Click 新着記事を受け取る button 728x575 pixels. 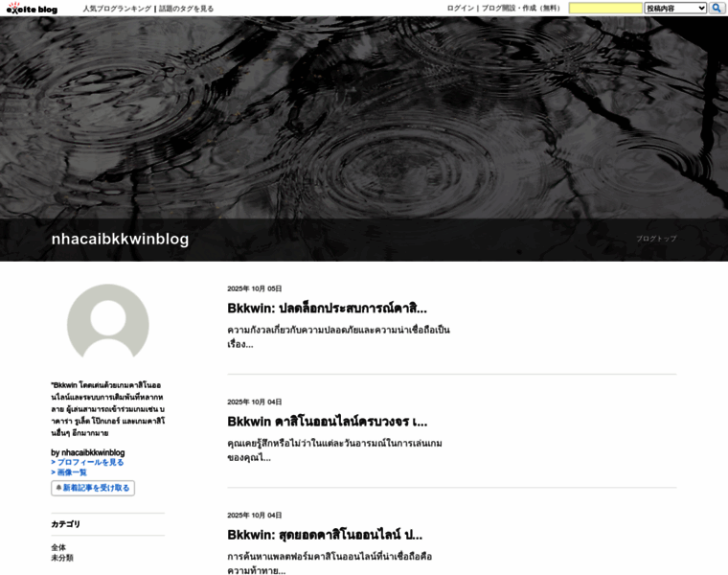pos(93,488)
